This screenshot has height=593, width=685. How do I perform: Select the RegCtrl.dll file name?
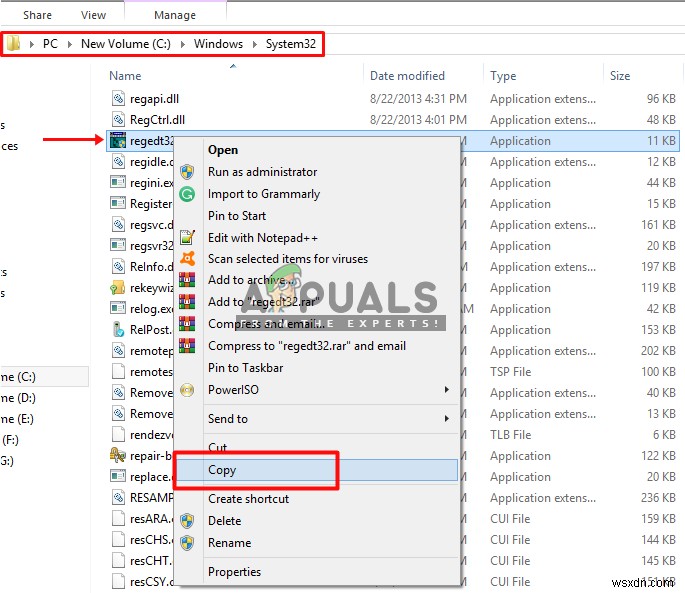pyautogui.click(x=157, y=120)
